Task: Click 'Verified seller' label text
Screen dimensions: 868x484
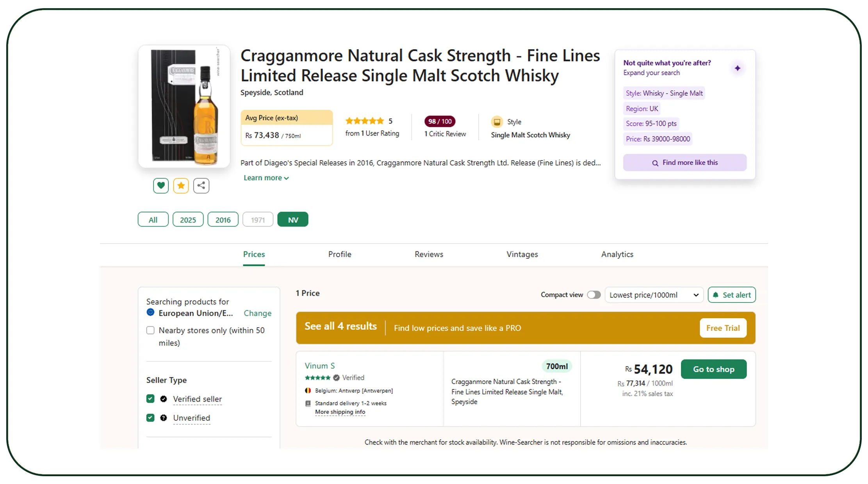Action: coord(197,399)
